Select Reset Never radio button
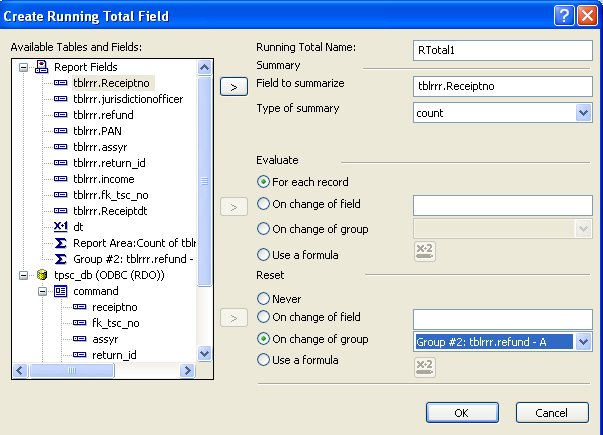 264,299
